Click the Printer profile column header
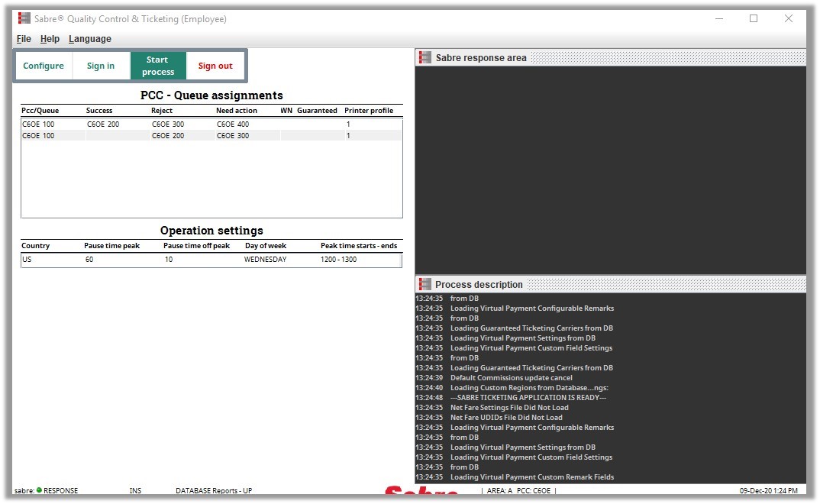 coord(369,110)
